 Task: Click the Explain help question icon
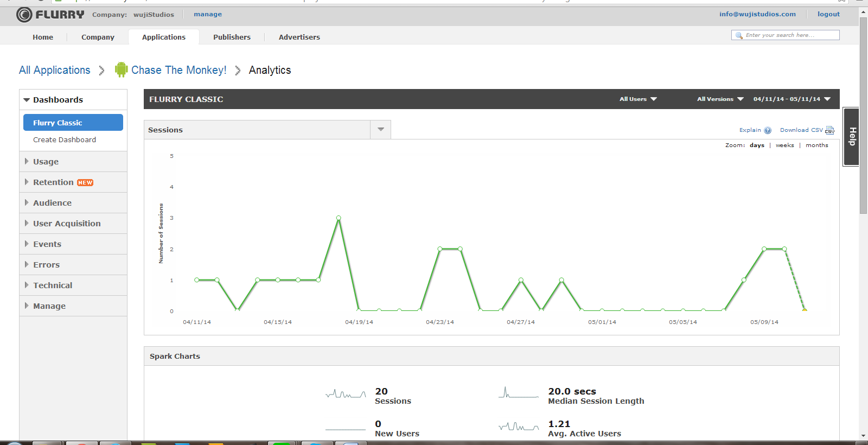768,130
